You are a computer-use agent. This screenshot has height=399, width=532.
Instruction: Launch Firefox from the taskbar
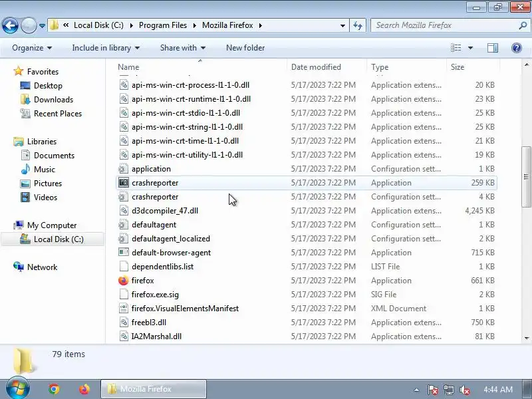tap(84, 389)
